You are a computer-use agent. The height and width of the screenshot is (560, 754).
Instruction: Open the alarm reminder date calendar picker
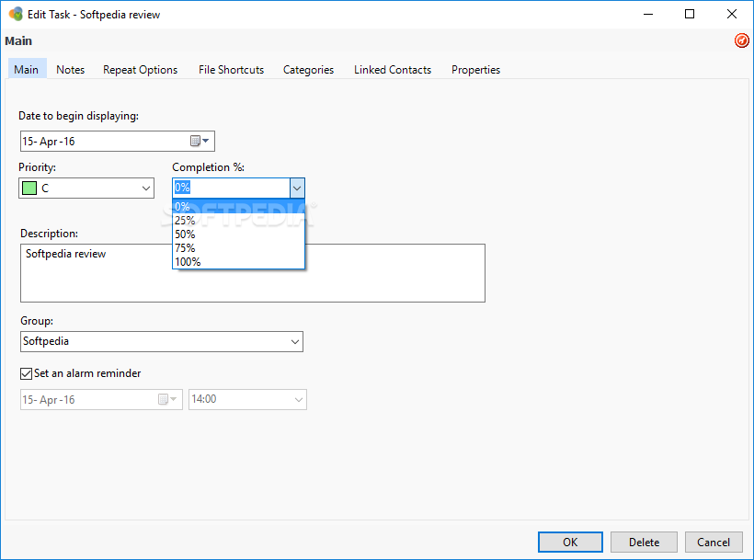(167, 399)
